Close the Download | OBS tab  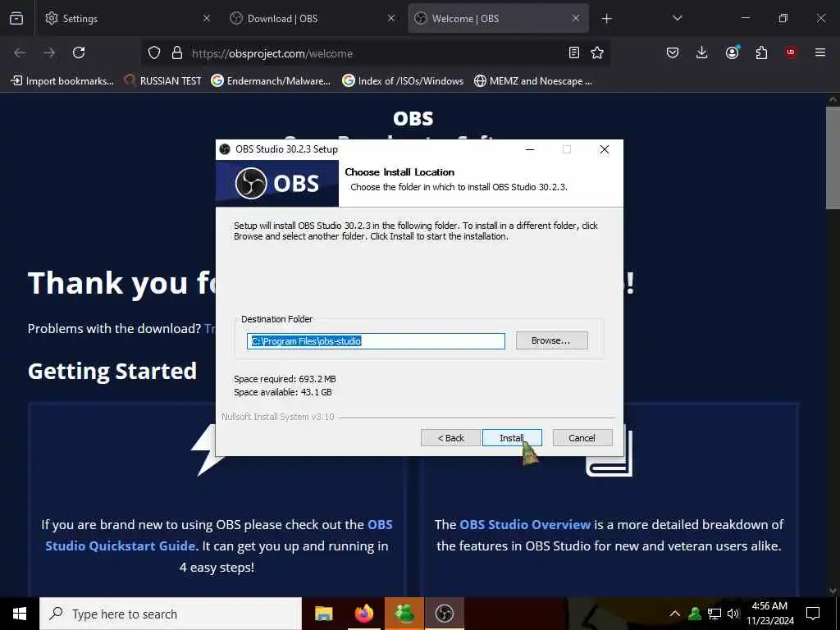(391, 18)
